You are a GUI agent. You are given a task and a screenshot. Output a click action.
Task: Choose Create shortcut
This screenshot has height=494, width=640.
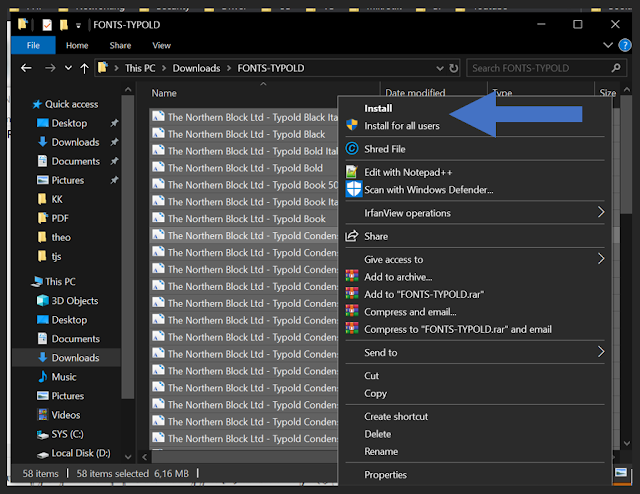pyautogui.click(x=396, y=416)
